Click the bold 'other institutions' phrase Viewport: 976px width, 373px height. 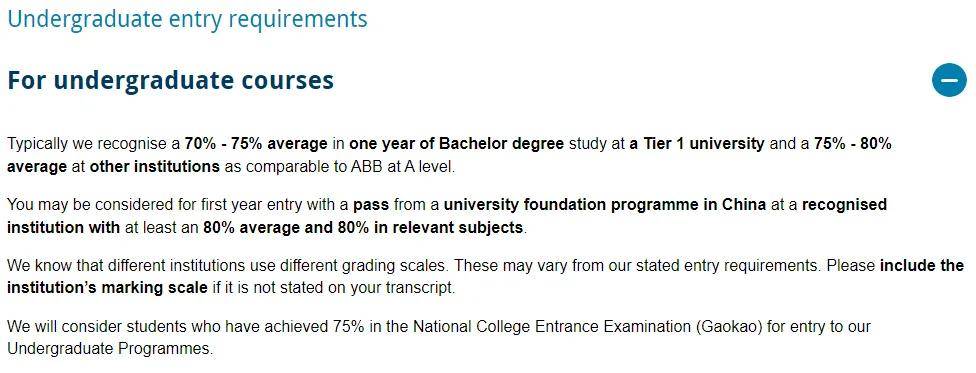click(x=155, y=167)
